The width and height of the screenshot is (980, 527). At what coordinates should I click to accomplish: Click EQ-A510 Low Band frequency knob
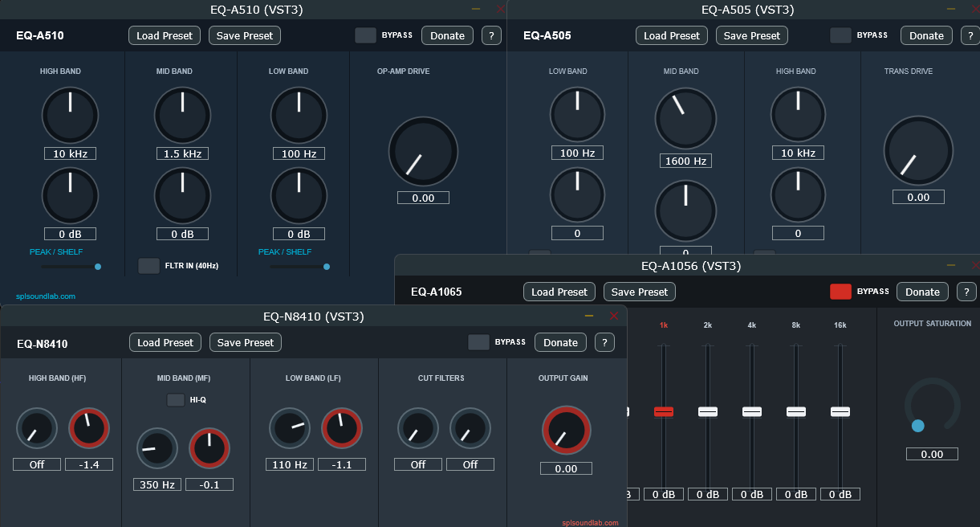[299, 115]
